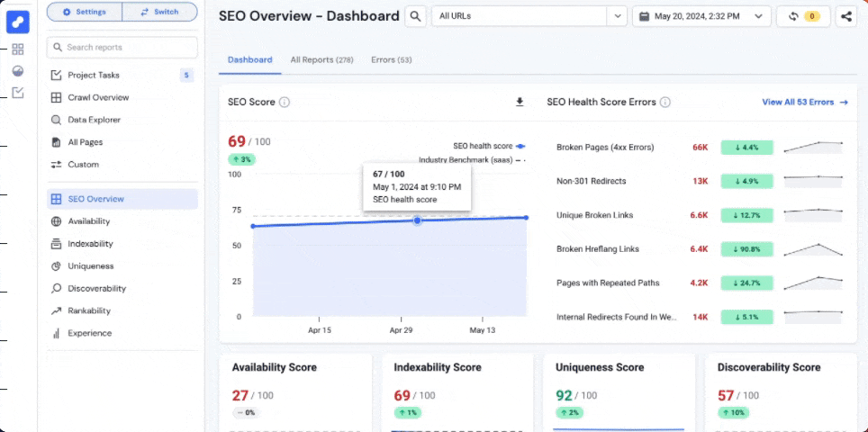This screenshot has width=868, height=432.
Task: Open the Availability Score card
Action: coord(295,393)
